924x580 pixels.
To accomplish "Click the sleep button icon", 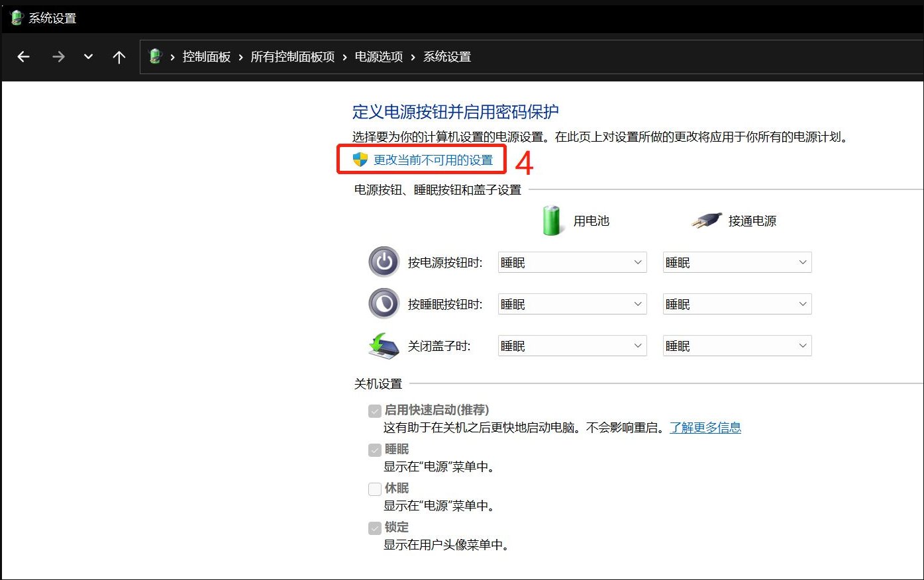I will coord(383,303).
